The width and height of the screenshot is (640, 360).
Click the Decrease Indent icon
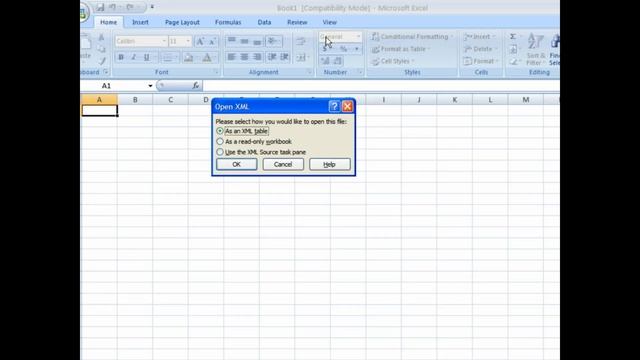pos(272,57)
